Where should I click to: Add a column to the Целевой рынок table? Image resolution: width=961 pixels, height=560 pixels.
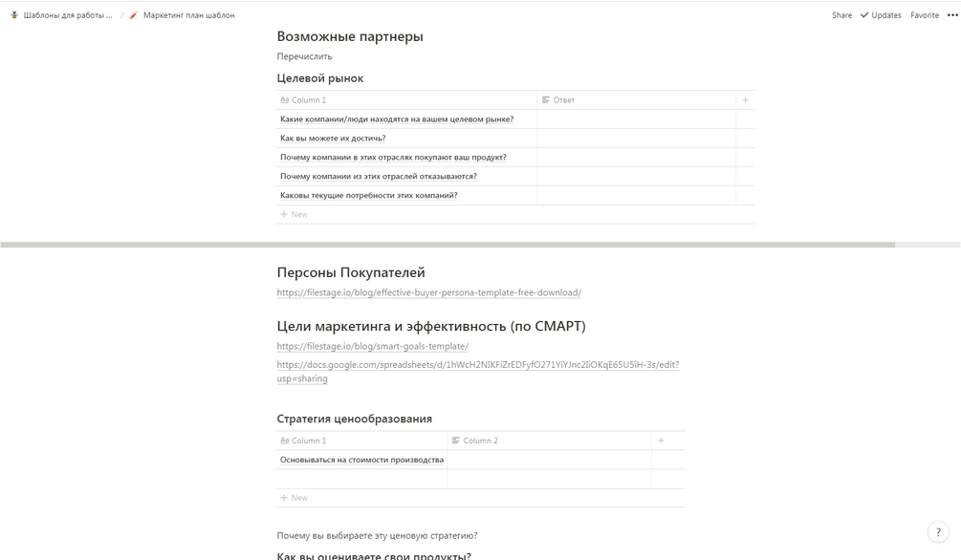(x=745, y=100)
